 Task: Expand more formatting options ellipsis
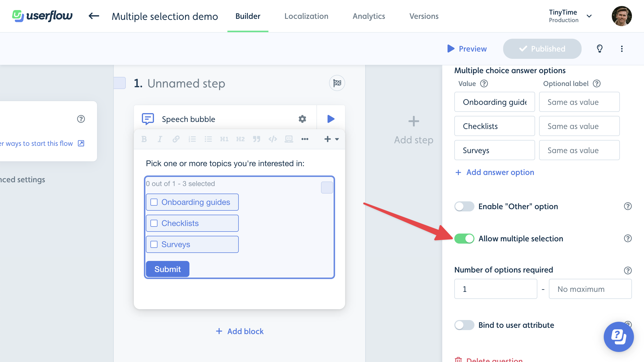coord(305,139)
